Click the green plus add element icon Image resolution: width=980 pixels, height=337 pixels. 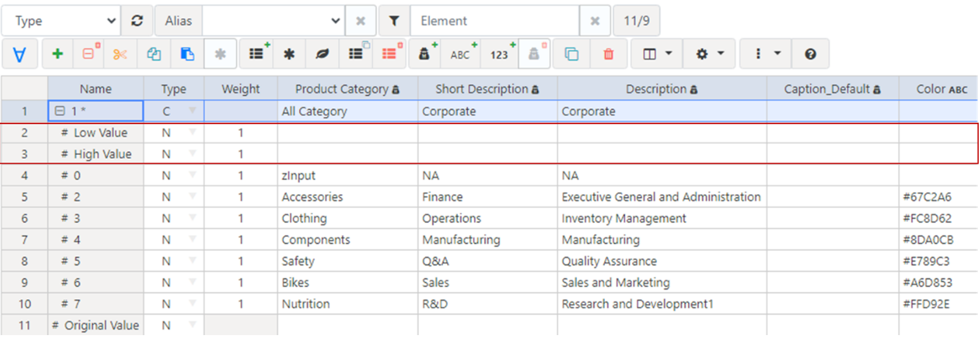(x=57, y=54)
